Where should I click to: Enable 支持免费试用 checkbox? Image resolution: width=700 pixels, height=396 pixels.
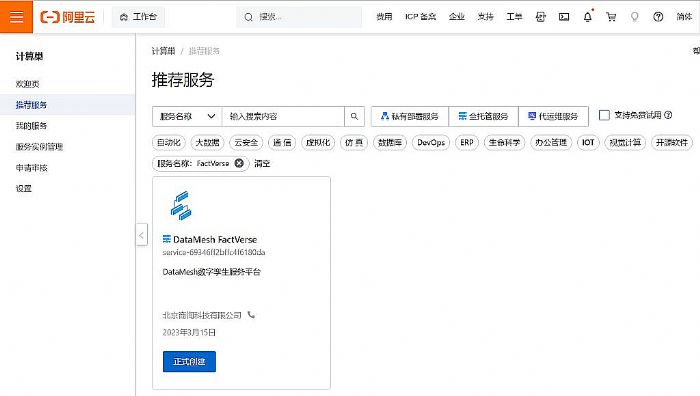(x=604, y=115)
